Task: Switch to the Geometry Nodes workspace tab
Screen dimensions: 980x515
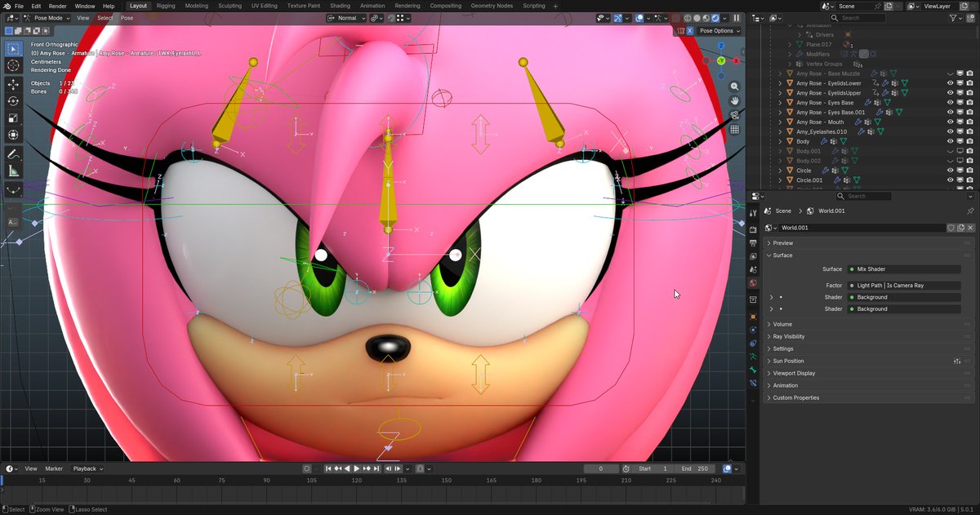Action: click(492, 6)
